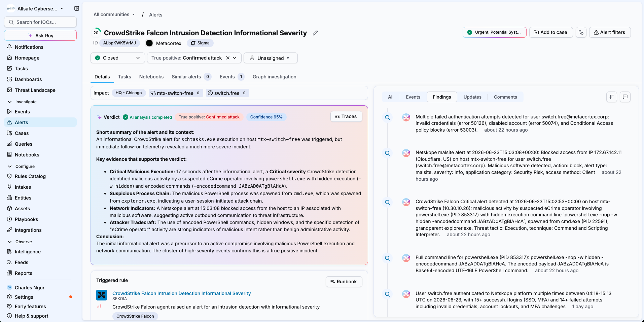
Task: Switch to the Notebooks tab
Action: 151,77
